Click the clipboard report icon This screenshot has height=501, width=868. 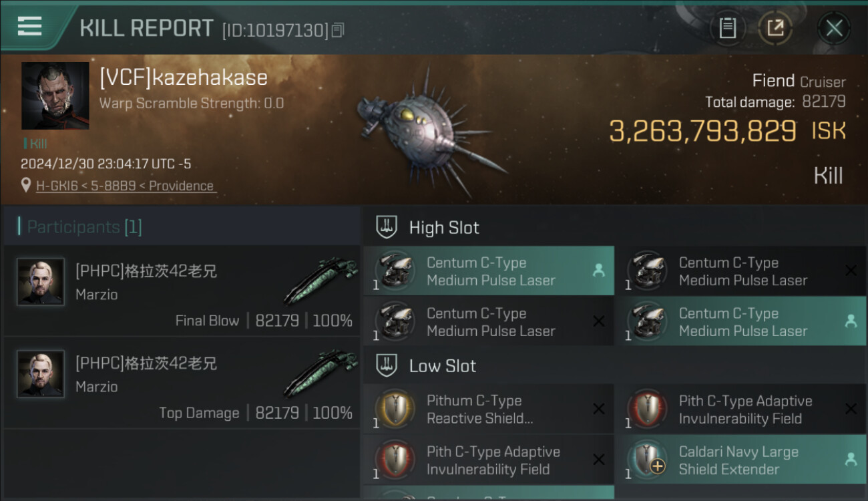727,28
